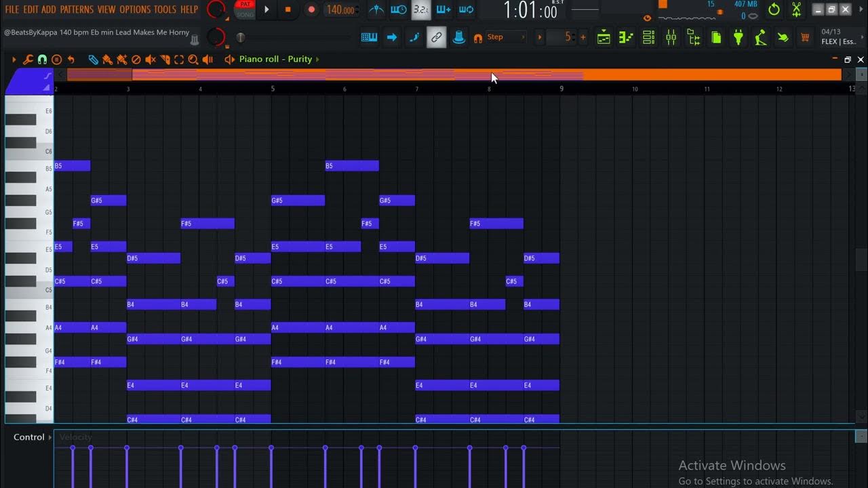Open the Browser panel
Viewport: 868px width, 488px height.
tap(694, 37)
